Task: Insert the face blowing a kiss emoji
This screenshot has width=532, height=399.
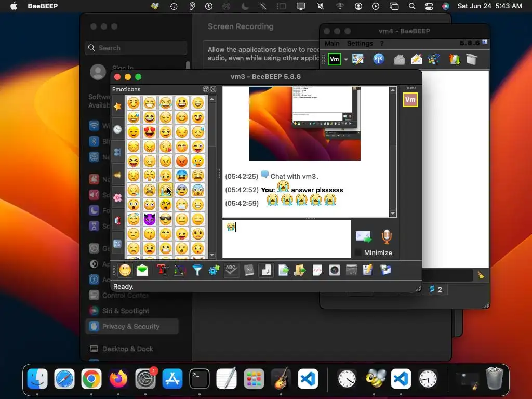Action: (166, 146)
